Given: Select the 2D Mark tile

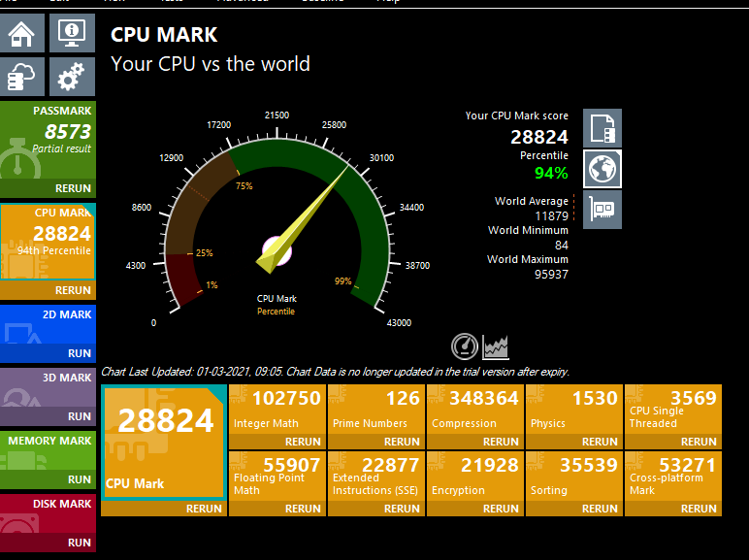Looking at the screenshot, I should point(48,324).
